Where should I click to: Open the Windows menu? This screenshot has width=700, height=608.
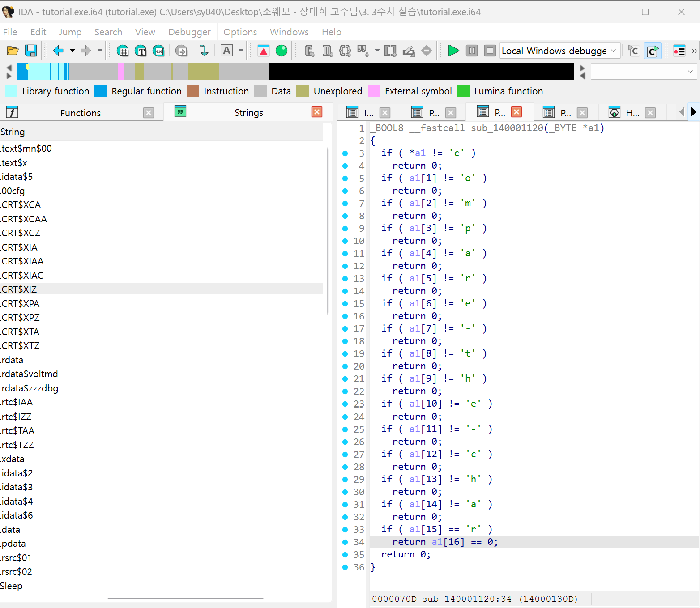coord(289,32)
